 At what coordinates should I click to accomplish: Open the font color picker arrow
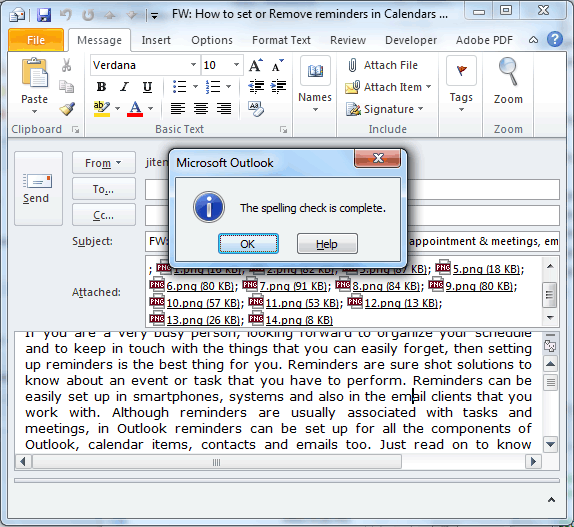[150, 109]
